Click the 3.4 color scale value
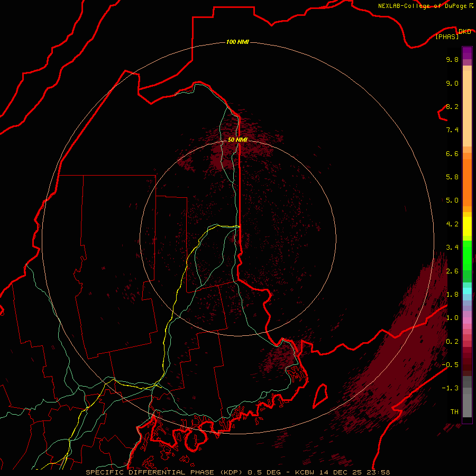 click(452, 248)
